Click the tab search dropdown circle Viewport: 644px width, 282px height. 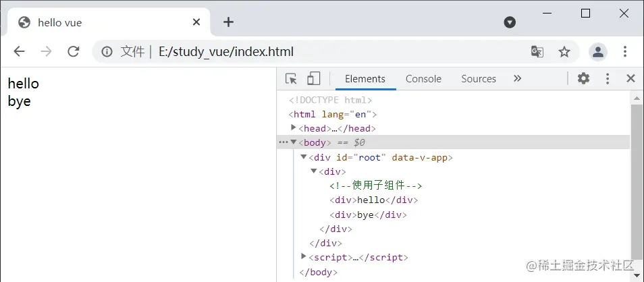[510, 22]
